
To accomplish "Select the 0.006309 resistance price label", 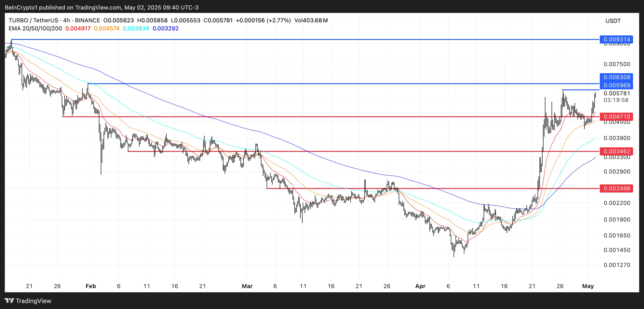I will pyautogui.click(x=616, y=77).
